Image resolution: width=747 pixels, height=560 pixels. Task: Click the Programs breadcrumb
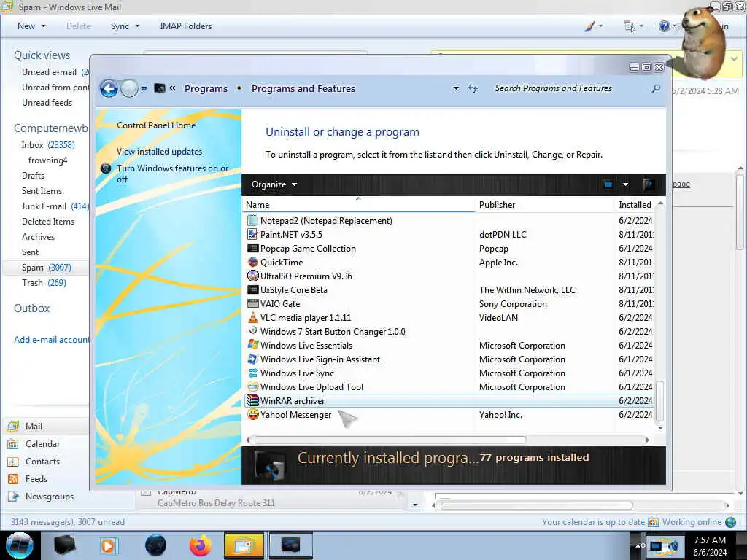click(206, 88)
